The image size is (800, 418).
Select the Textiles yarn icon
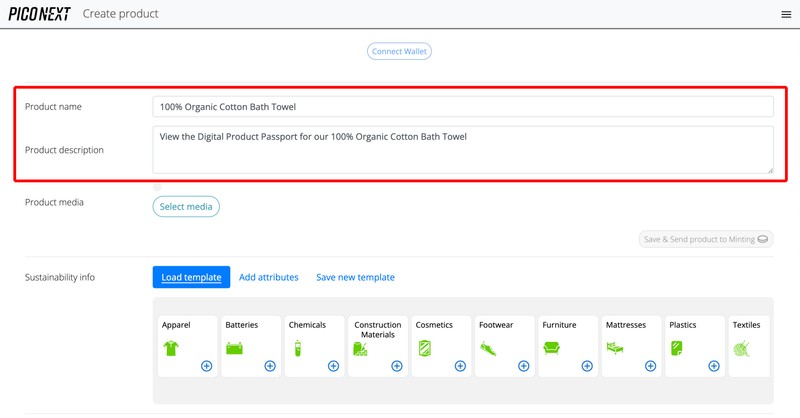(741, 348)
